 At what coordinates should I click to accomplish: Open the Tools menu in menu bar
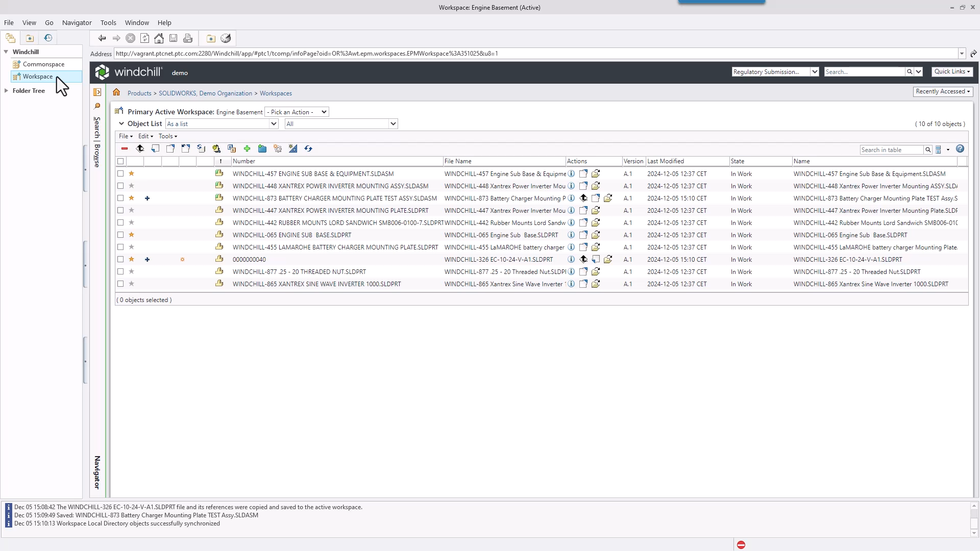[108, 23]
